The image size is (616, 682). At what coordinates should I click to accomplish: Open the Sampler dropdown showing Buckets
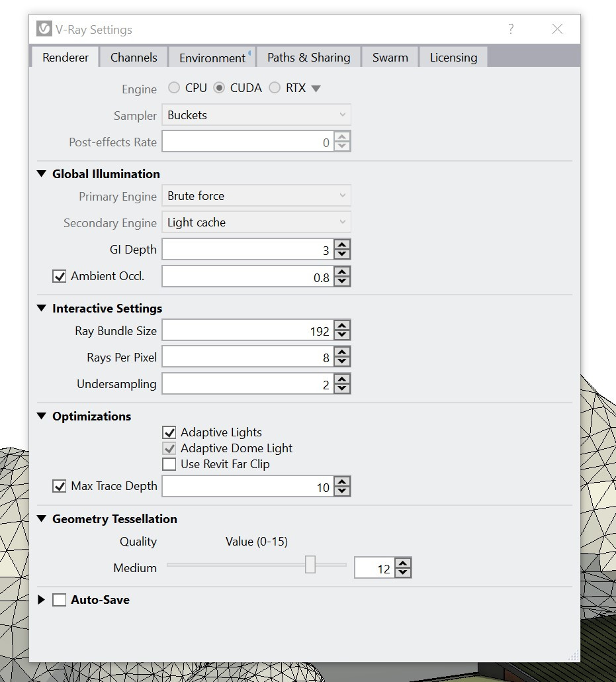click(x=256, y=115)
